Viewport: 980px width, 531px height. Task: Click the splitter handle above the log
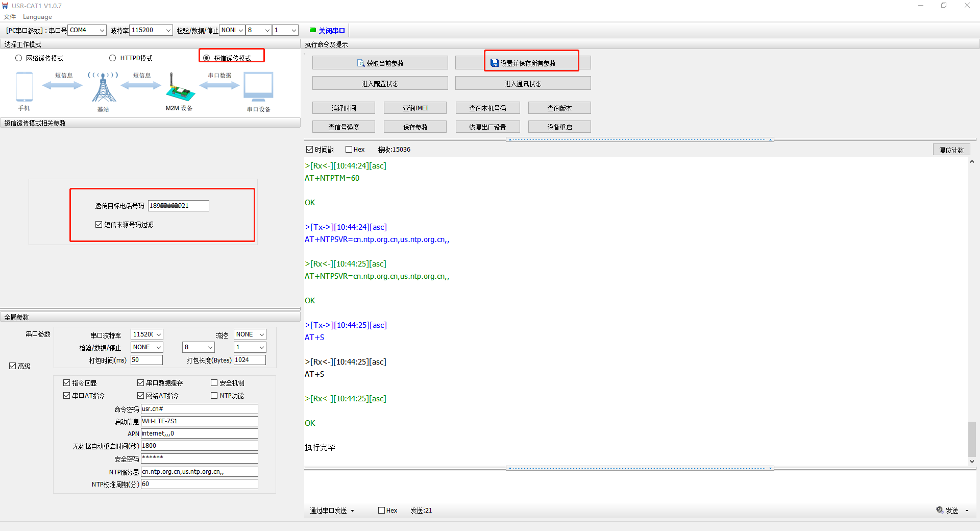640,139
